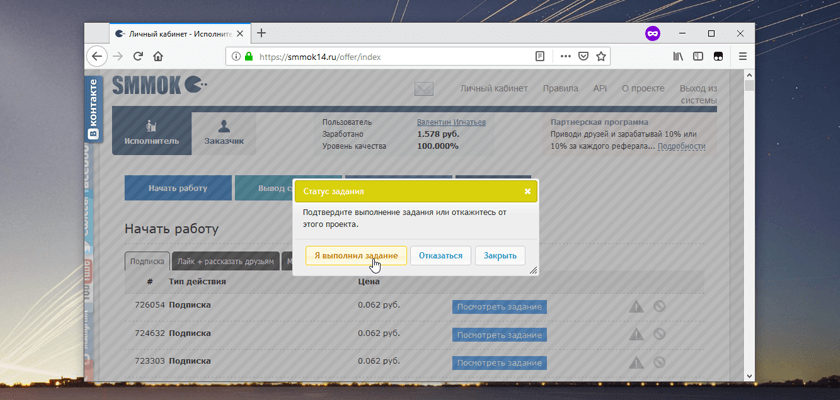
Task: Open the page actions three-dots menu
Action: 565,56
